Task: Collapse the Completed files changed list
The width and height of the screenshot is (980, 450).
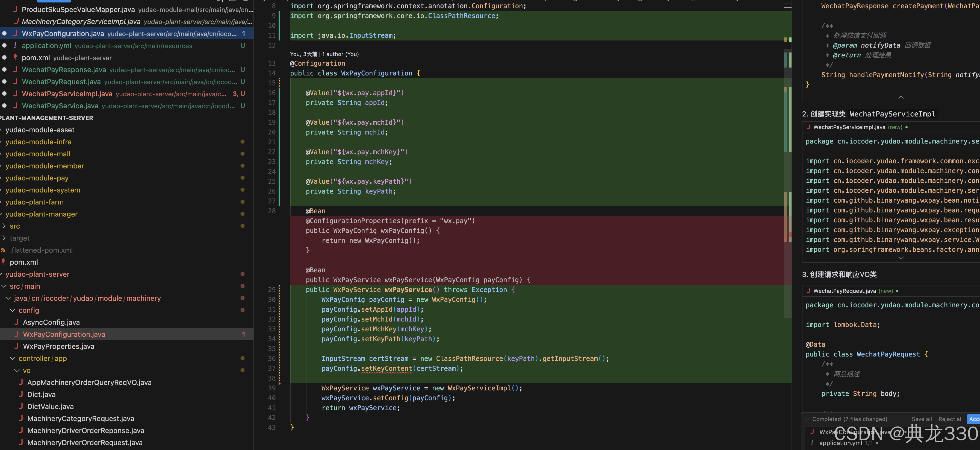Action: [807, 419]
